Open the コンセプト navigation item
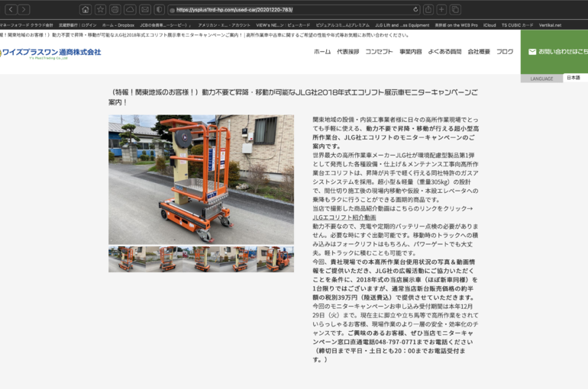The image size is (588, 389). coord(379,52)
